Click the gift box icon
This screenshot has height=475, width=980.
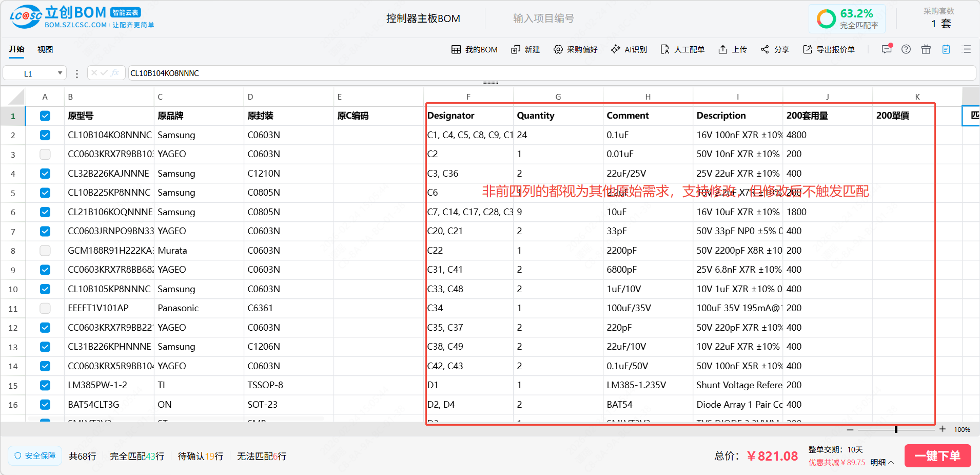tap(926, 49)
